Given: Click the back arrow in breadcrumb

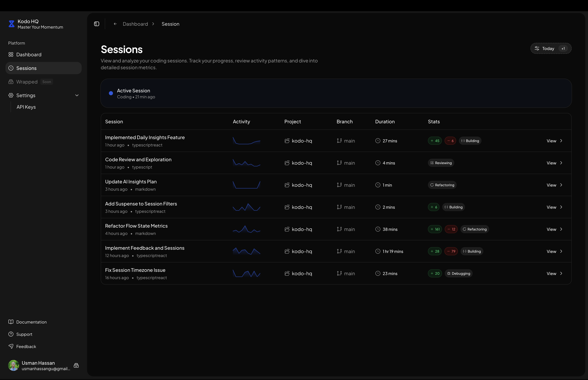Looking at the screenshot, I should pyautogui.click(x=115, y=24).
